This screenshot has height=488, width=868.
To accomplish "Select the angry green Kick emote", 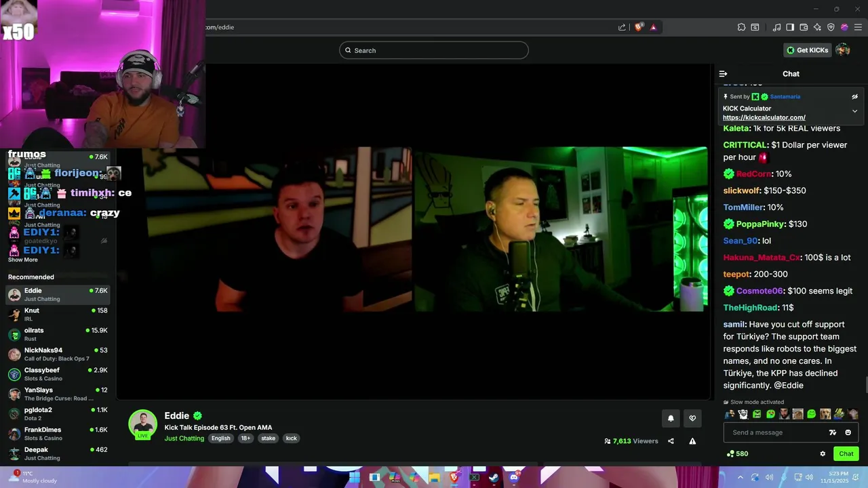I will point(757,414).
